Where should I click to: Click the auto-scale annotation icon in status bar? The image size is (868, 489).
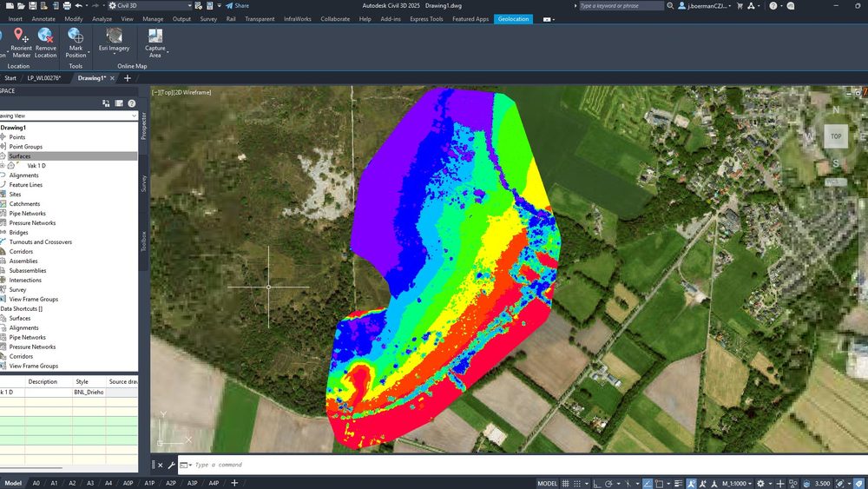click(x=703, y=484)
